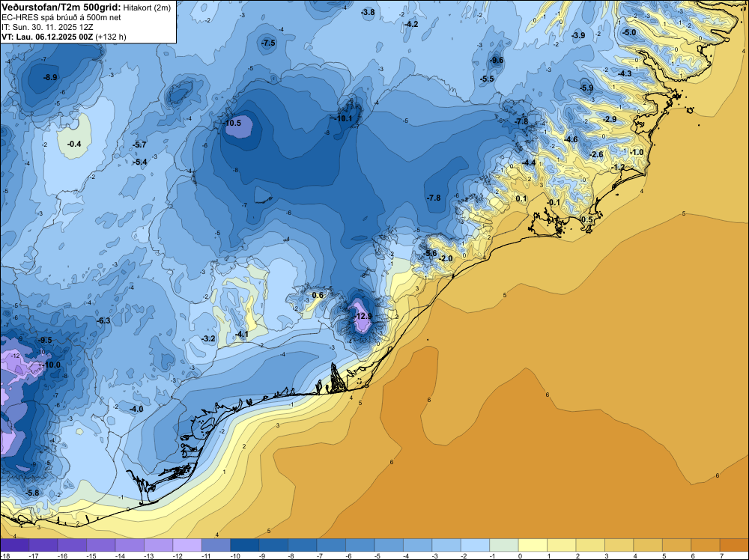749x560 pixels.
Task: Click the -3.9 temperature value
Action: point(578,35)
